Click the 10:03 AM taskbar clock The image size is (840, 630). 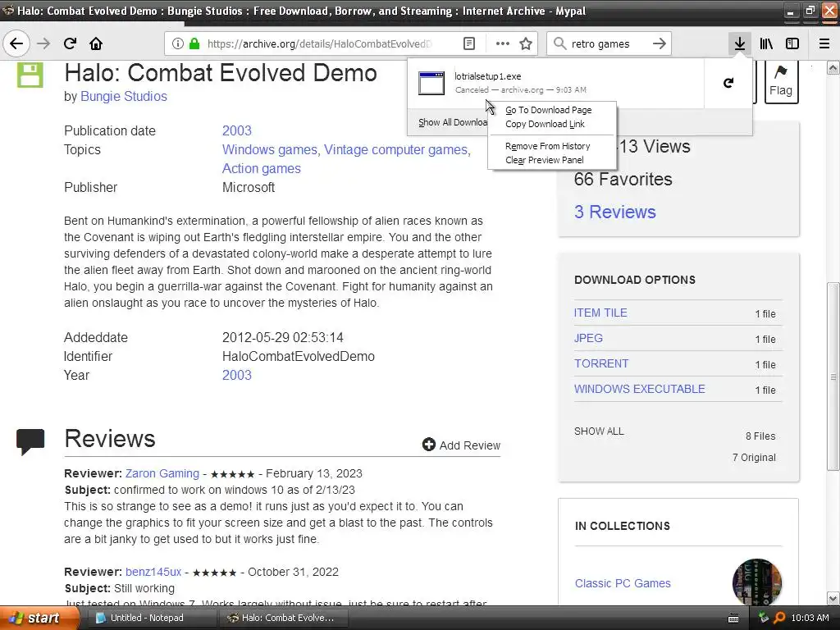click(810, 618)
